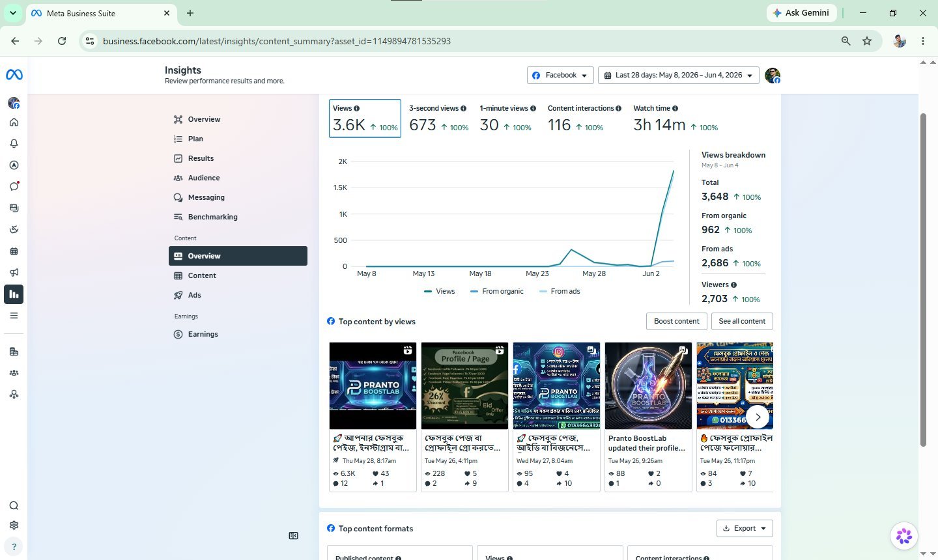Screen dimensions: 938x560
Task: Click the browser zoom magnifier icon
Action: pyautogui.click(x=846, y=41)
